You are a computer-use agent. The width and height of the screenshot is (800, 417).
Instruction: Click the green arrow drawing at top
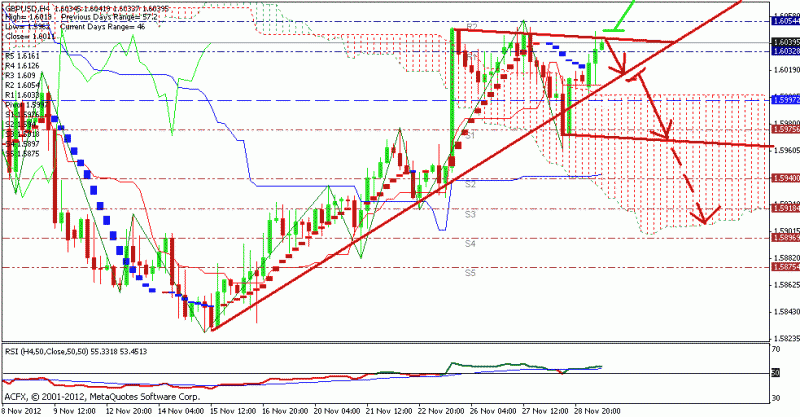coord(623,16)
